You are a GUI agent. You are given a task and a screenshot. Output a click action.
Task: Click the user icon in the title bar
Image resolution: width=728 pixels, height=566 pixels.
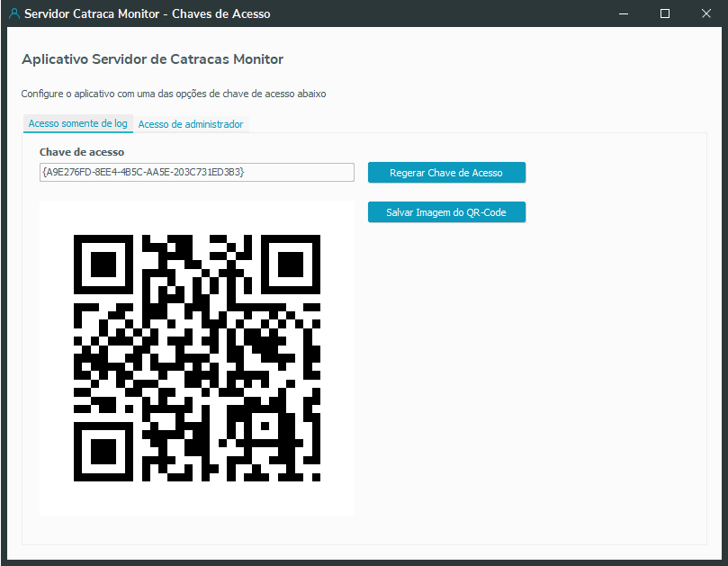(x=14, y=13)
